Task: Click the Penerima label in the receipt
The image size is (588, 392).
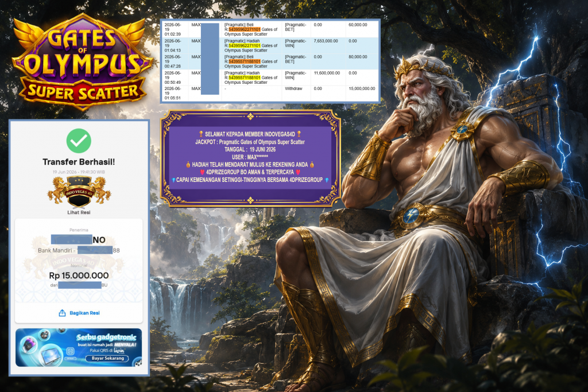Action: (79, 230)
